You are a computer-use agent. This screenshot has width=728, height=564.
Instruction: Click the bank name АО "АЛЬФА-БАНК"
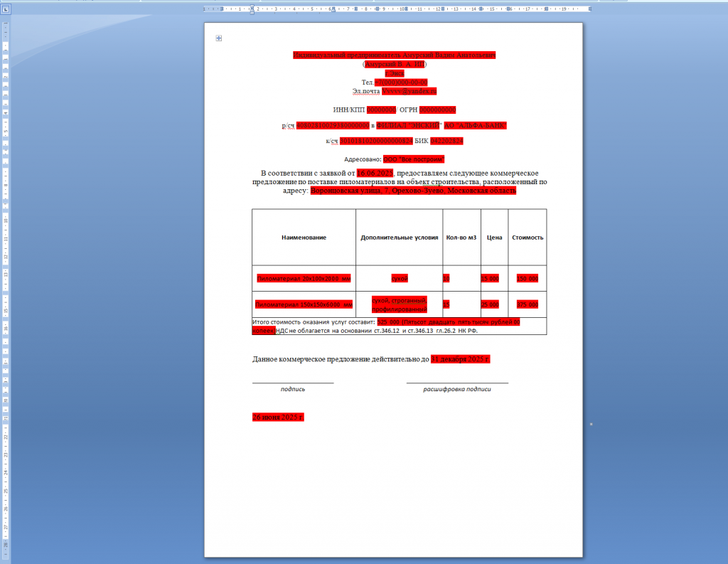pos(475,125)
